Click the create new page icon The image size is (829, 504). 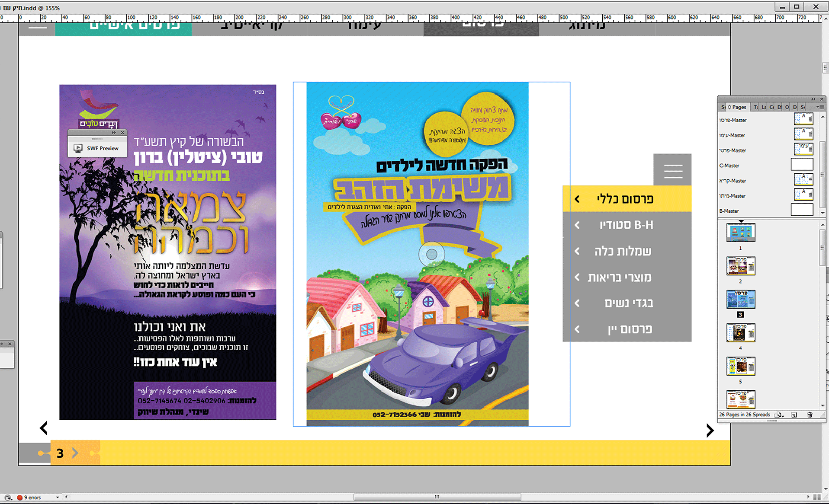point(794,415)
